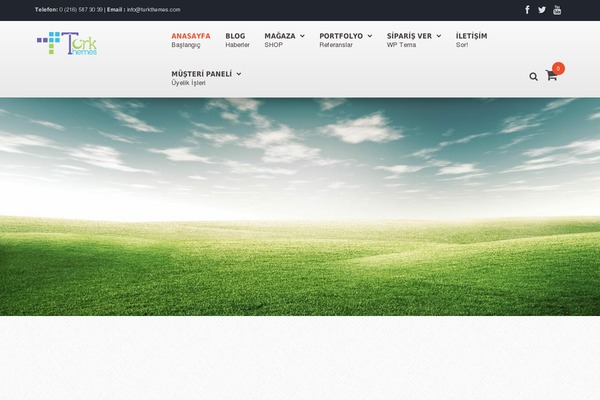600x400 pixels.
Task: Expand the Mağaza dropdown chevron
Action: coord(302,36)
